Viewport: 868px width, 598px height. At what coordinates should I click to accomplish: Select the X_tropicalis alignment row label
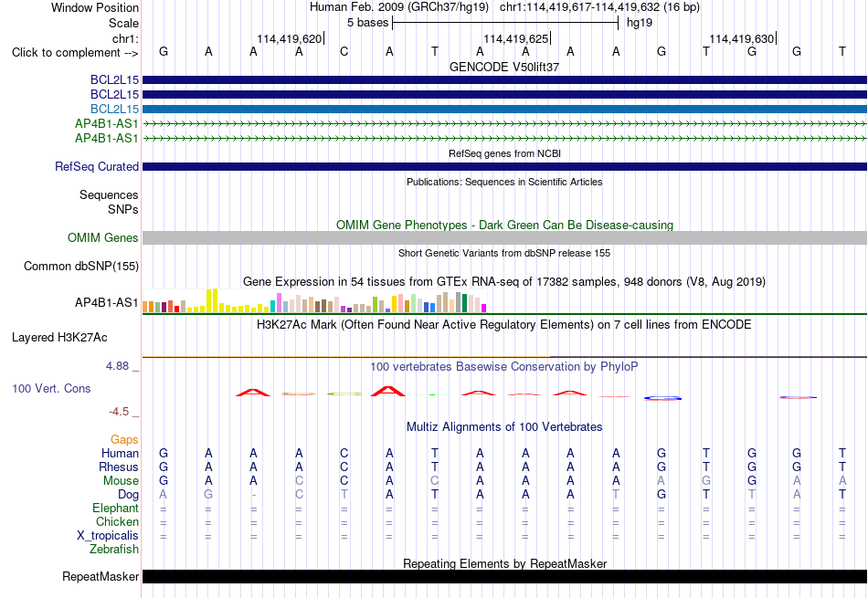108,536
